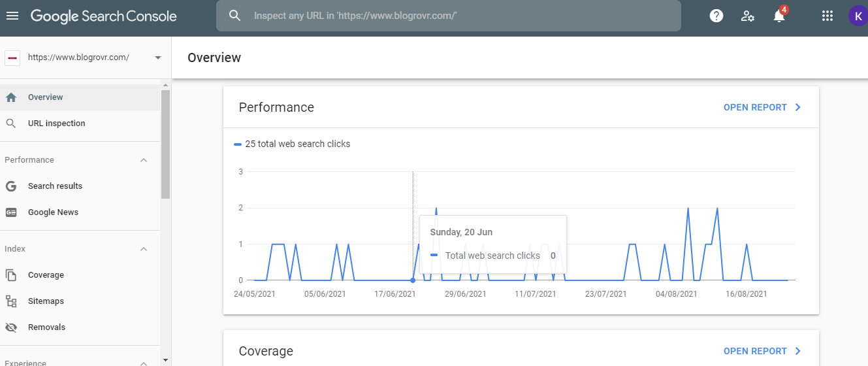Click the 11/07/2021 axis date label
Viewport: 868px width, 366px height.
[x=536, y=294]
